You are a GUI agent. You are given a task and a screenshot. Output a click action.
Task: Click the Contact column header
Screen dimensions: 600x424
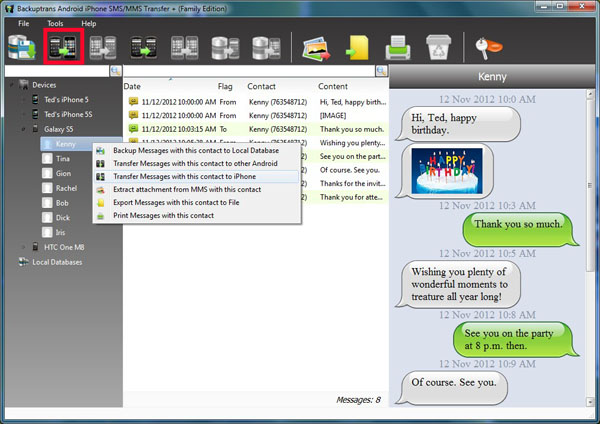261,86
